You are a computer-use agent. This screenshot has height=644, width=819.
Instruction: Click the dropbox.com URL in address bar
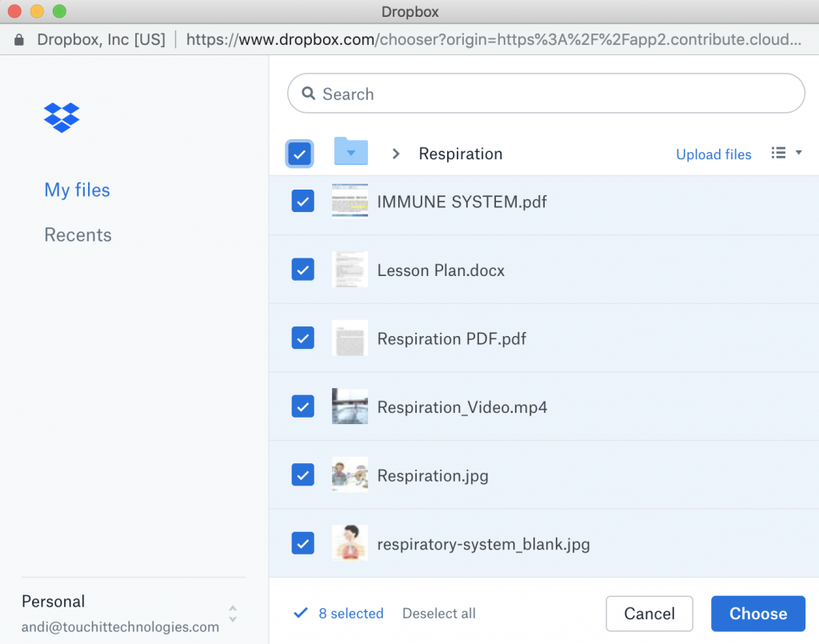click(x=493, y=40)
